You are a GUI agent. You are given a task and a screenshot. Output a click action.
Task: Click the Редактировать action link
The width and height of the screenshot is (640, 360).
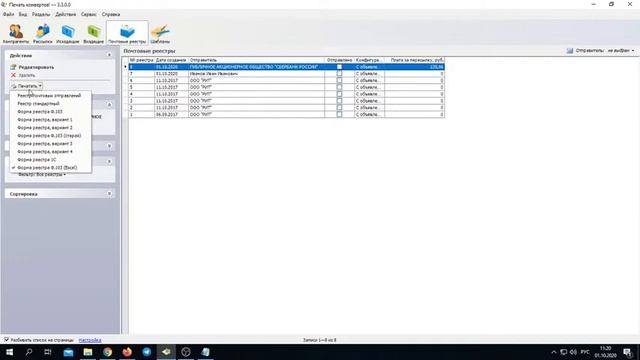[36, 67]
